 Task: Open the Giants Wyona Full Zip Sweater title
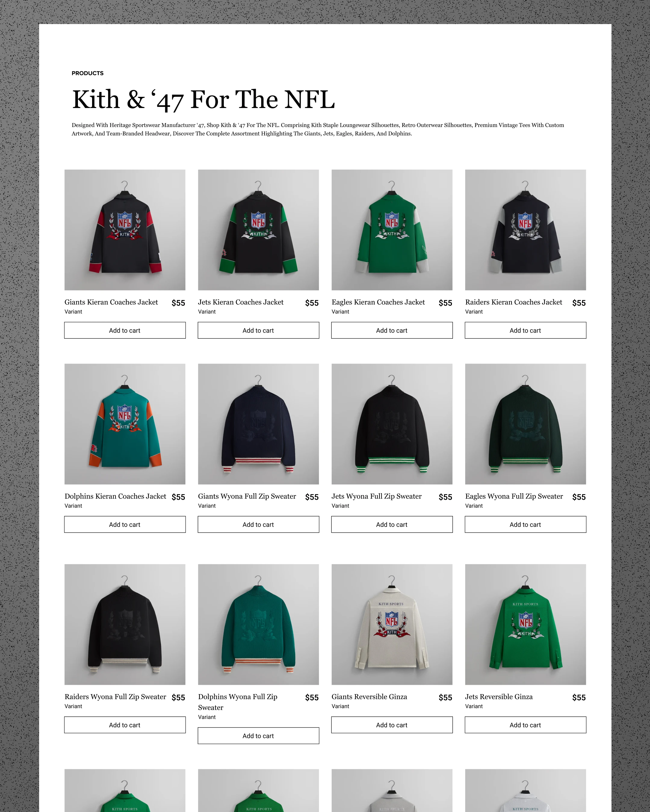pyautogui.click(x=247, y=496)
